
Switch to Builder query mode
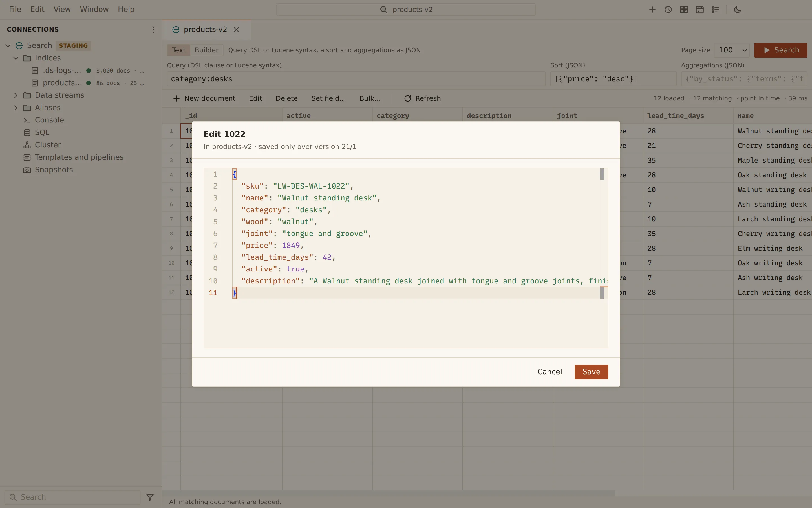click(206, 50)
